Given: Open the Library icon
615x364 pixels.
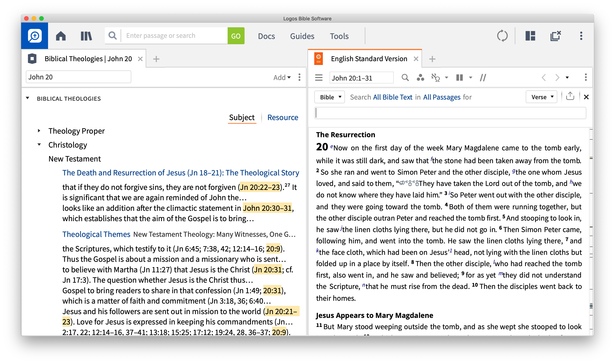Looking at the screenshot, I should point(86,36).
